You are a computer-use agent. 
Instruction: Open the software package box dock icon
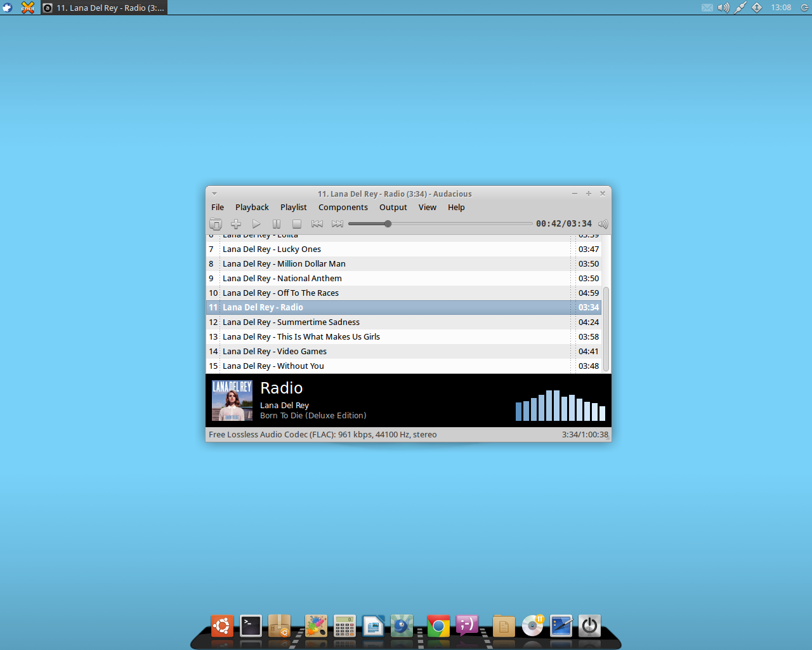tap(280, 627)
